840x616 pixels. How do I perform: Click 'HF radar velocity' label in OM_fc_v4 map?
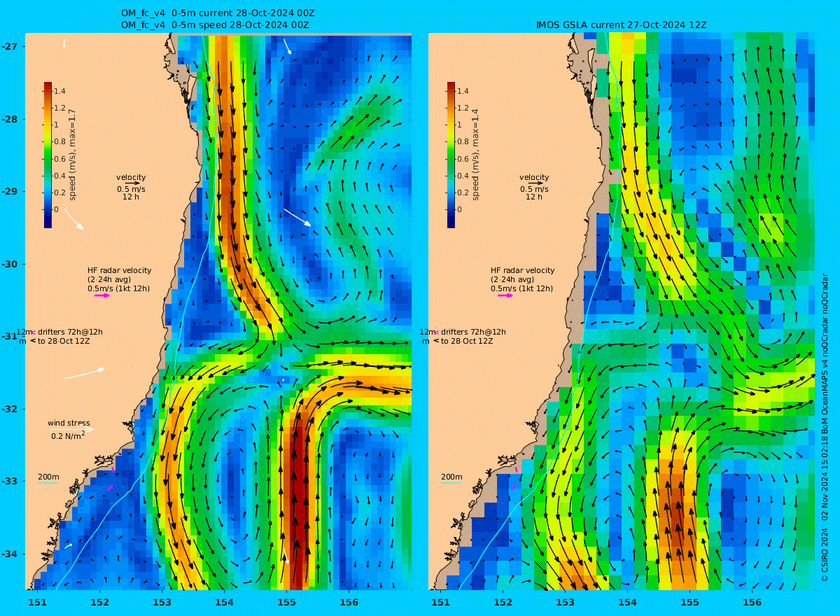pos(119,270)
